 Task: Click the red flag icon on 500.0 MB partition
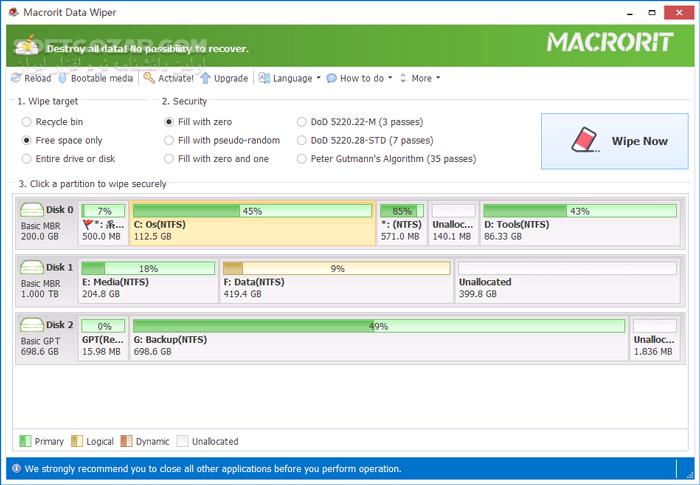(x=88, y=224)
